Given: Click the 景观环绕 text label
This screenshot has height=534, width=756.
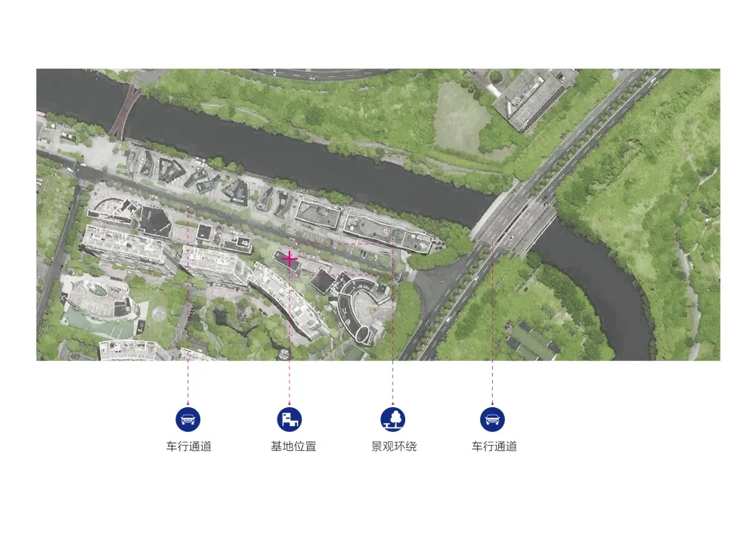Looking at the screenshot, I should pyautogui.click(x=393, y=446).
